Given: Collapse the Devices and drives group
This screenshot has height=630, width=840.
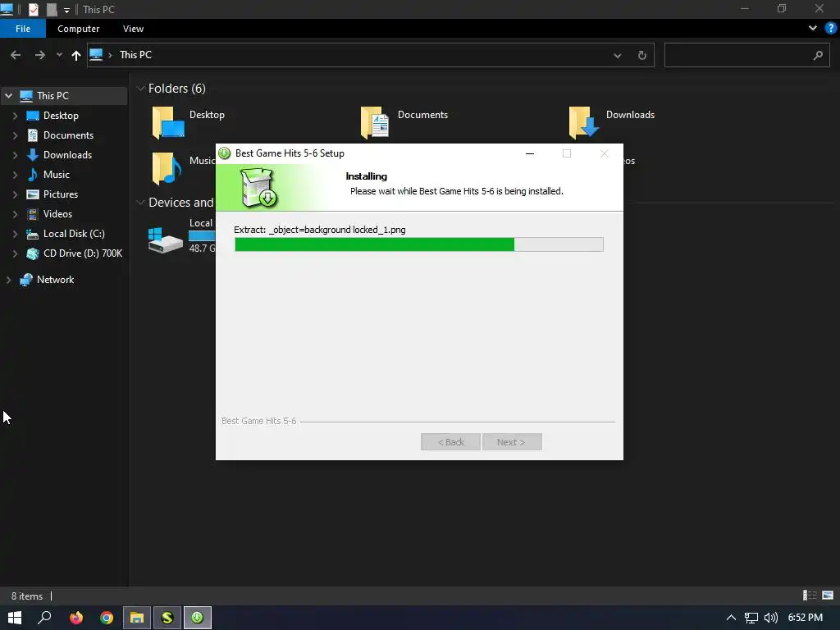Looking at the screenshot, I should (x=140, y=203).
